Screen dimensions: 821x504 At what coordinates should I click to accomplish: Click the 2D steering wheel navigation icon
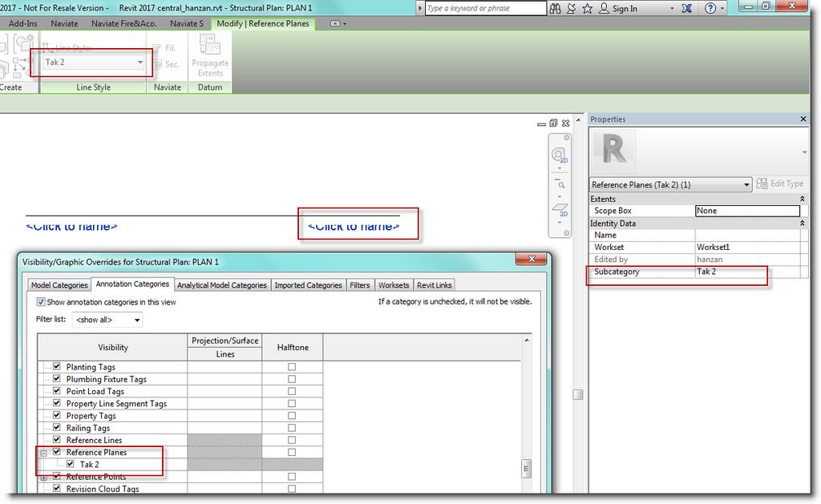click(559, 155)
